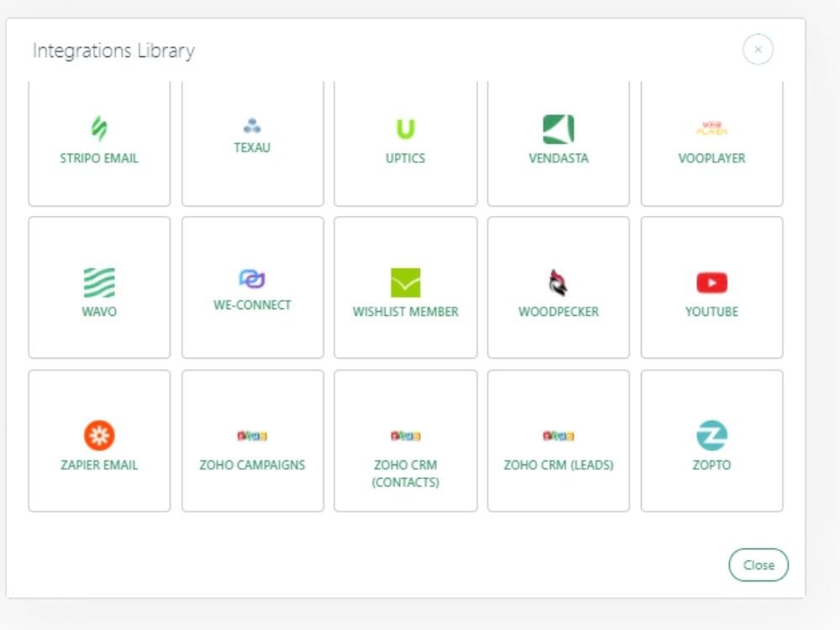Click the ZAPIER EMAIL label text
The image size is (840, 630).
99,465
